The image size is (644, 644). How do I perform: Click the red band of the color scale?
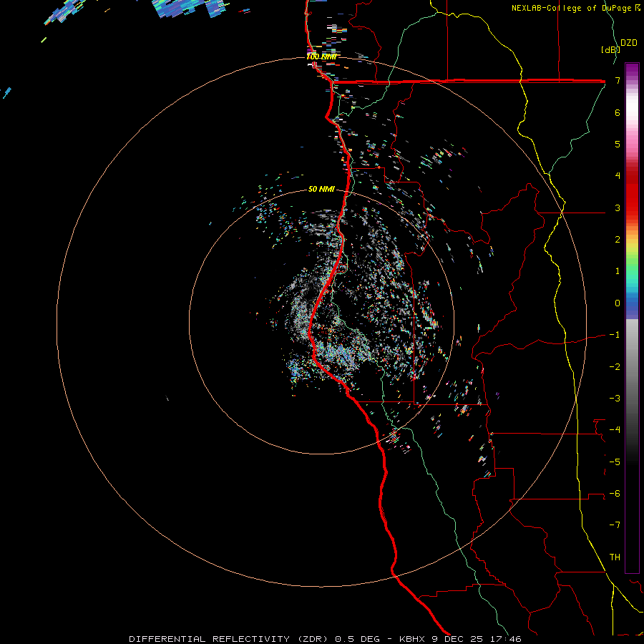pyautogui.click(x=632, y=193)
